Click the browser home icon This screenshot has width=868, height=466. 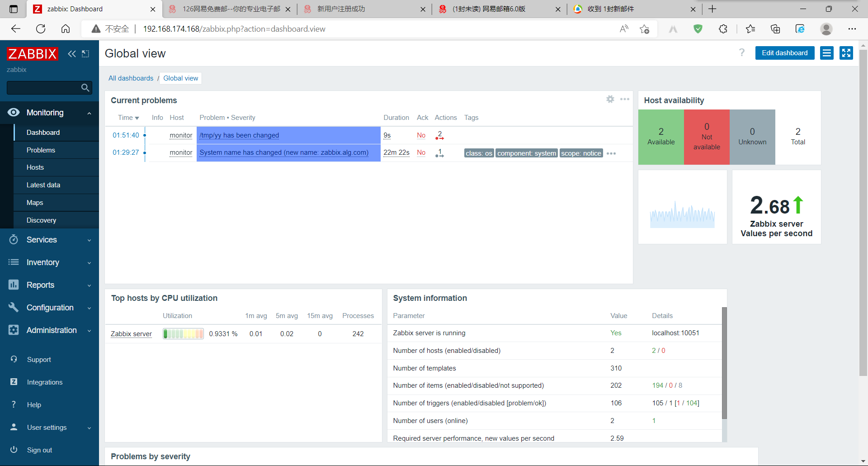click(x=66, y=29)
